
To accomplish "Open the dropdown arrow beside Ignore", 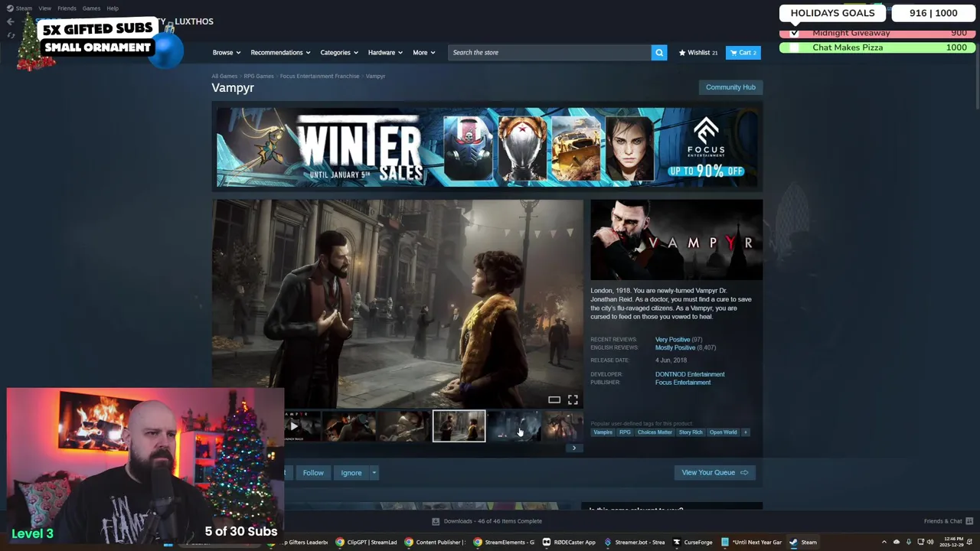I will [x=374, y=473].
